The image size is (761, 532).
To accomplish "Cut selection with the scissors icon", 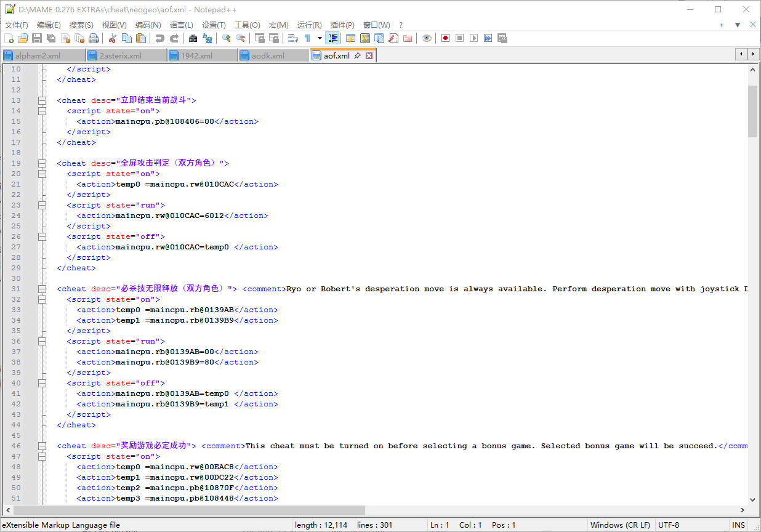I will click(113, 38).
